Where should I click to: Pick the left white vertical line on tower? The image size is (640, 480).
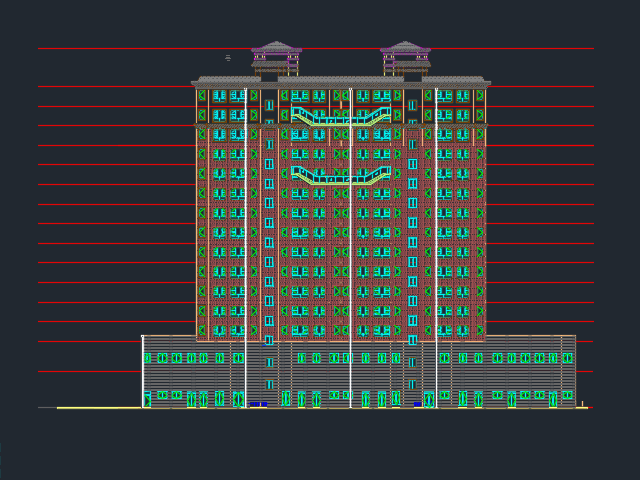click(x=246, y=250)
